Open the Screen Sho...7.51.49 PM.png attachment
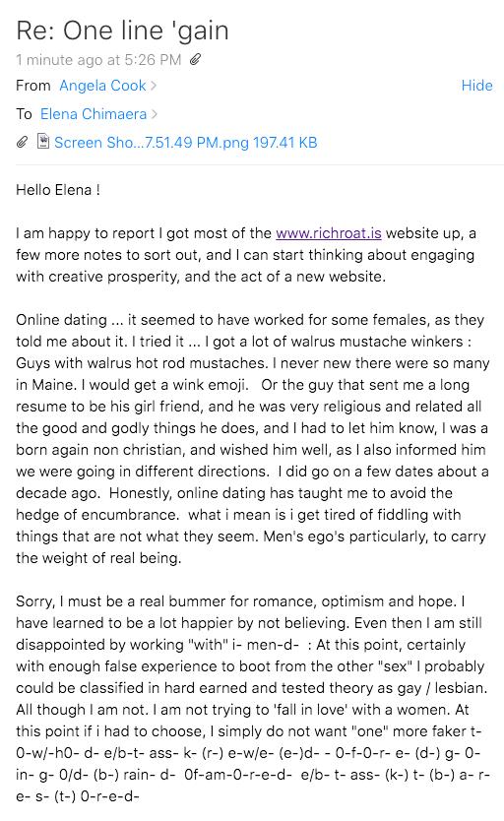Screen dimensions: 504x821 152,143
